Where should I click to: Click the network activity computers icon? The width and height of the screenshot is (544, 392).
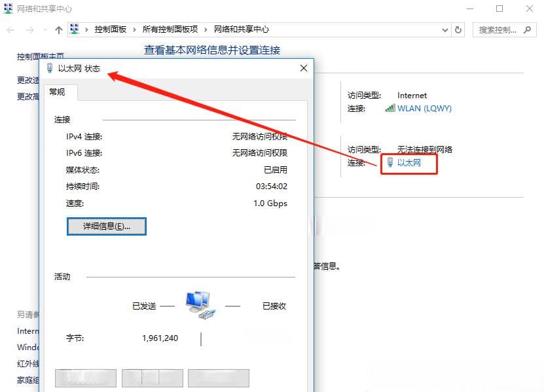[200, 305]
